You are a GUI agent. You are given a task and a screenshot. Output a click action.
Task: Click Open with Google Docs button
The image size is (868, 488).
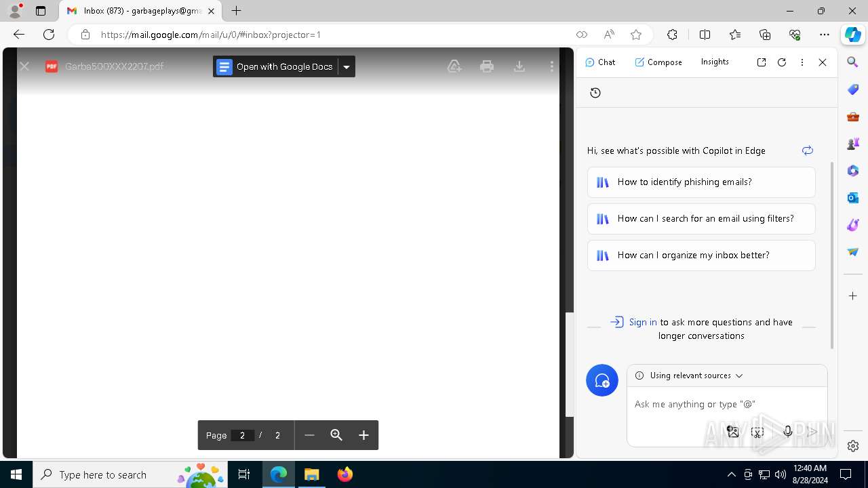coord(275,66)
